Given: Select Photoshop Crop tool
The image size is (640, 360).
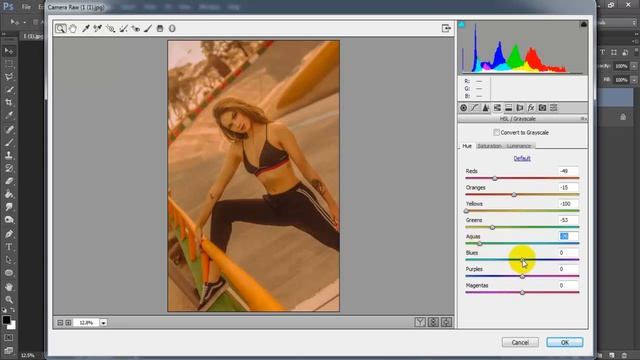Looking at the screenshot, I should point(9,102).
